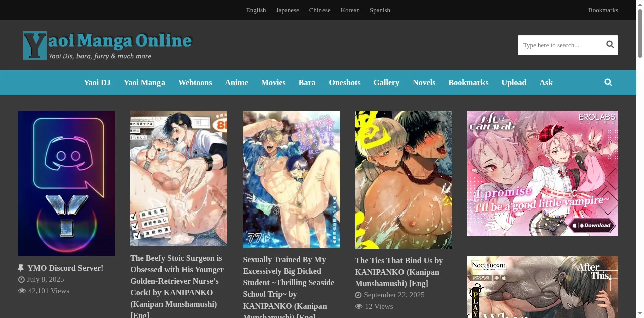Click the July 8, 2025 date text

(46, 280)
